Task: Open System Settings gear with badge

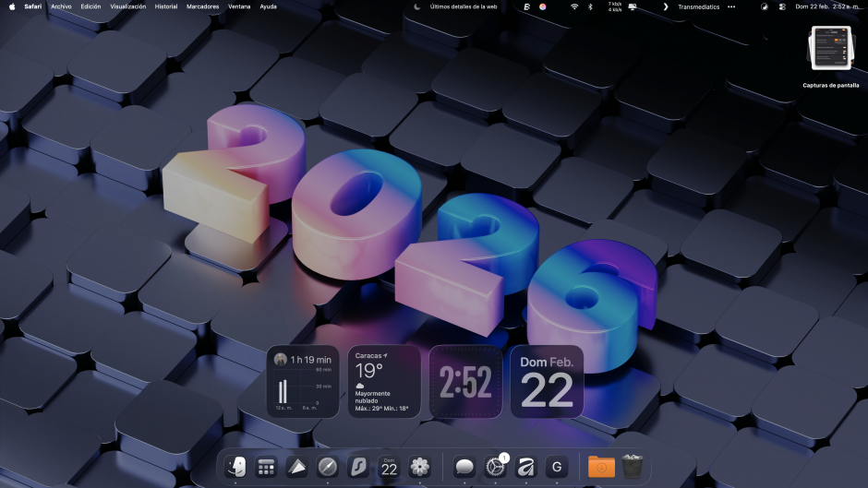Action: (496, 467)
